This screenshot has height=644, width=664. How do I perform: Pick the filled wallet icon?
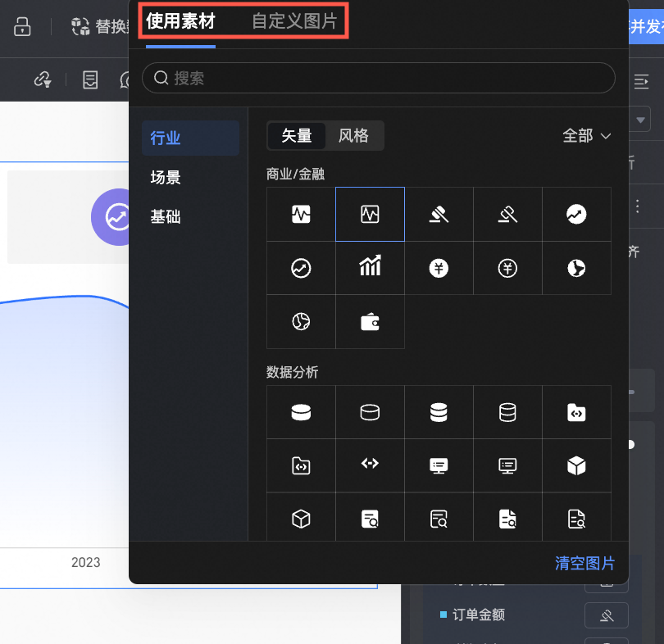click(370, 322)
